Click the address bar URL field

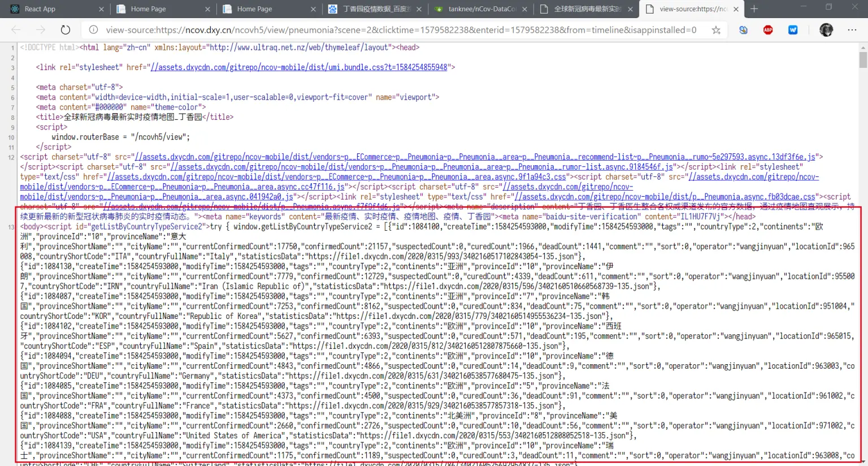401,30
